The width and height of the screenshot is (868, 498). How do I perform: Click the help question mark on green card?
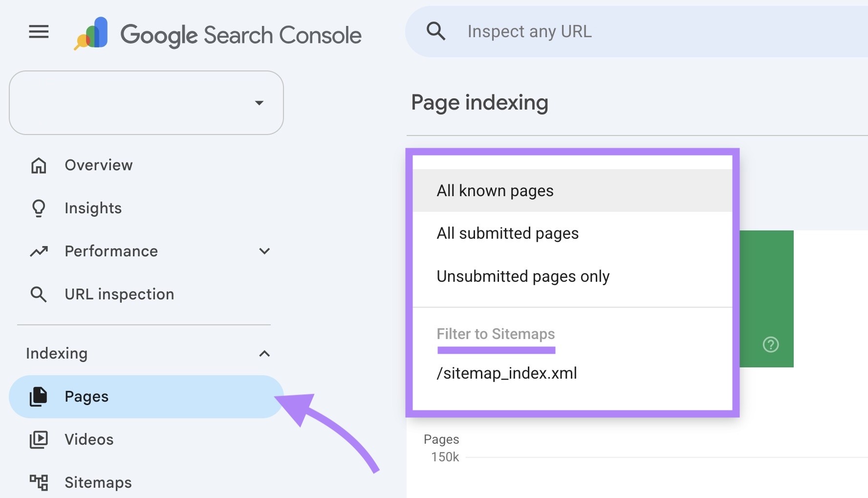click(771, 344)
